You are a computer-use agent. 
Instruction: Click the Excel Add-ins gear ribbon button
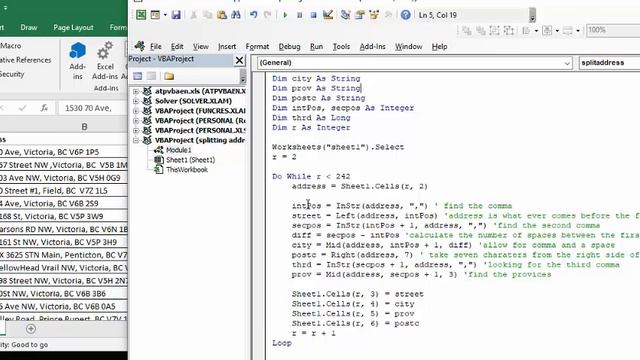(105, 60)
